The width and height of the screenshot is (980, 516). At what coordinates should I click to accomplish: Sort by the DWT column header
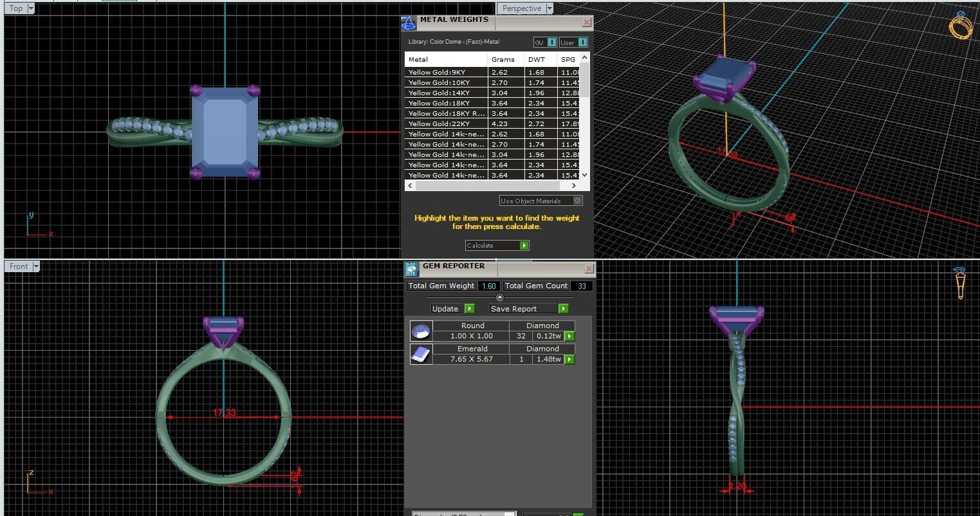[x=541, y=59]
